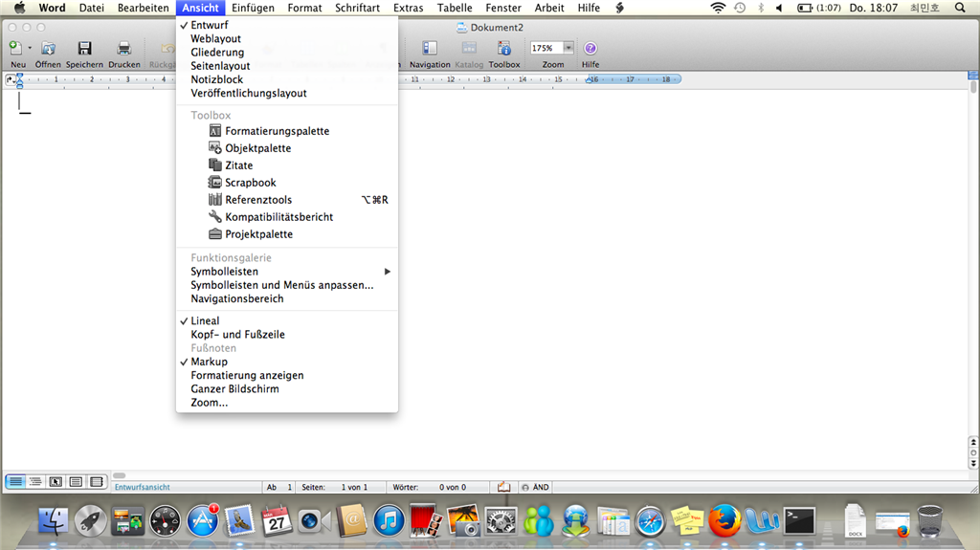980x550 pixels.
Task: Switch to draft view button in status bar
Action: click(15, 481)
